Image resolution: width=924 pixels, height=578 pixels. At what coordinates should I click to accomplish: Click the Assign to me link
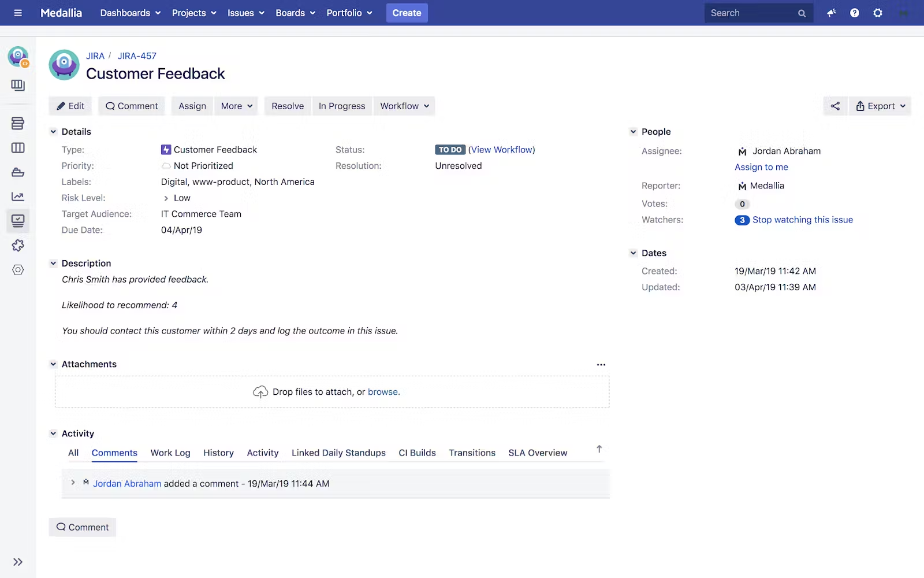tap(761, 167)
